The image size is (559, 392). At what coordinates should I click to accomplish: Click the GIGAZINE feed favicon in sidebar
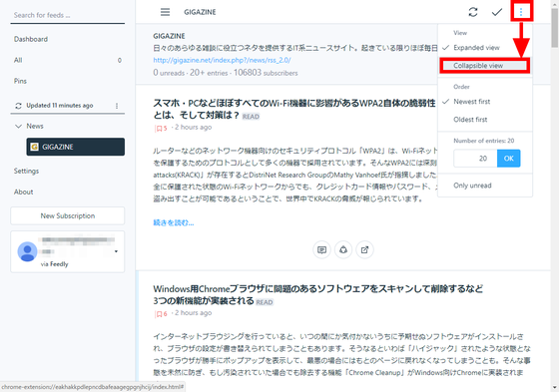pos(35,147)
